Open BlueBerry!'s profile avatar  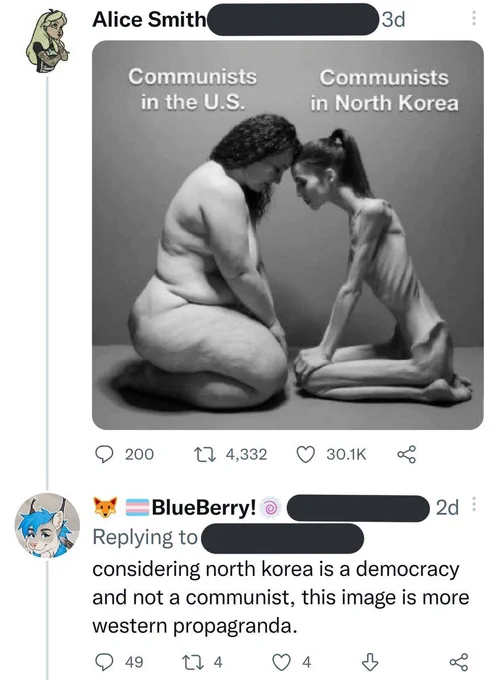47,525
